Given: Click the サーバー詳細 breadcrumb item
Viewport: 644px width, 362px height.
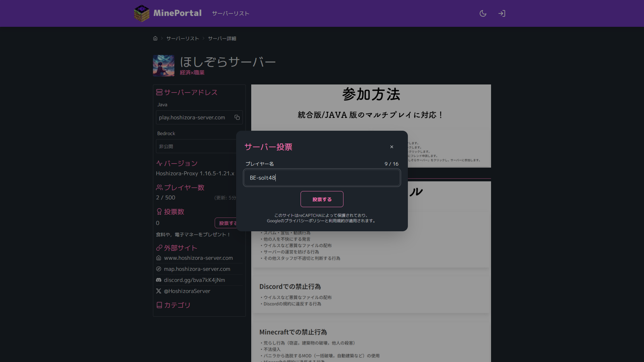Looking at the screenshot, I should tap(222, 39).
